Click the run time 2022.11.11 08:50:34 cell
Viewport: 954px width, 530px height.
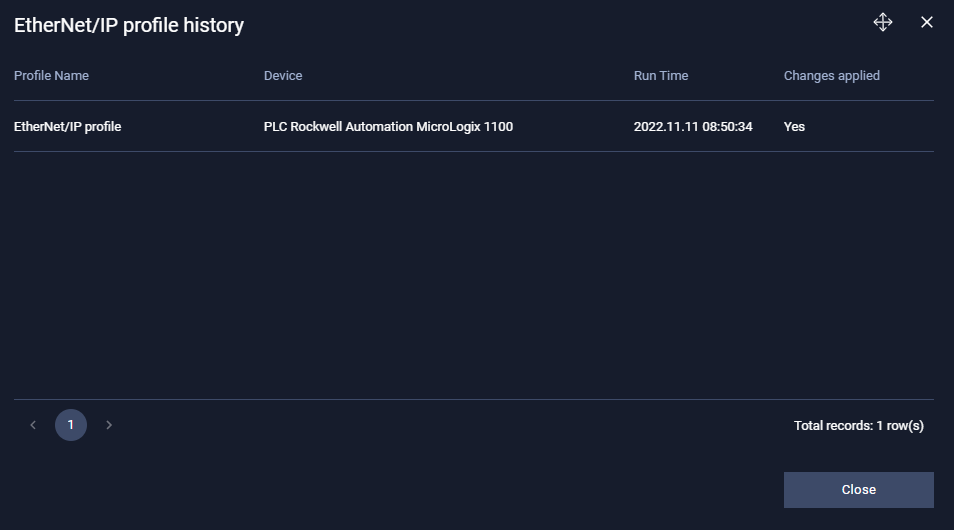tap(693, 127)
